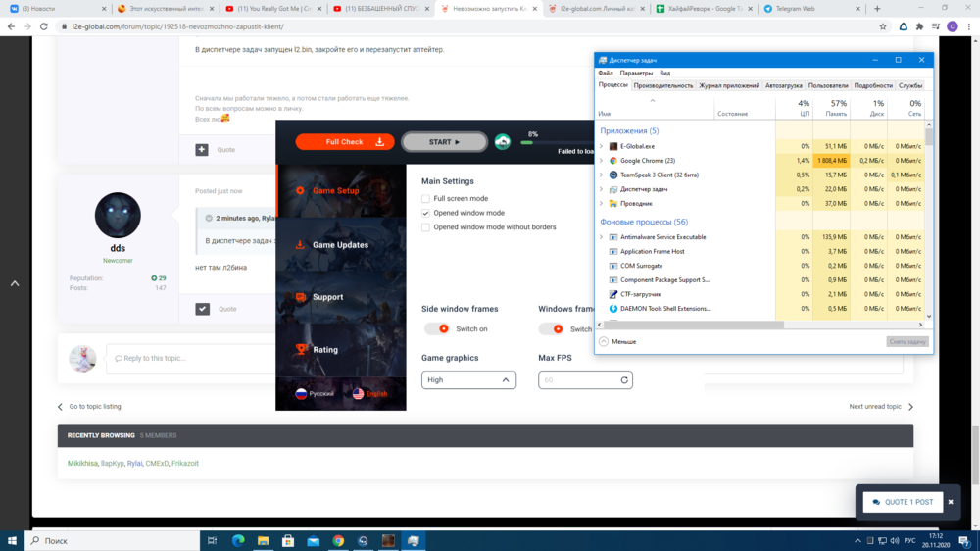
Task: Switch to Производительность tab in Task Manager
Action: [x=663, y=85]
